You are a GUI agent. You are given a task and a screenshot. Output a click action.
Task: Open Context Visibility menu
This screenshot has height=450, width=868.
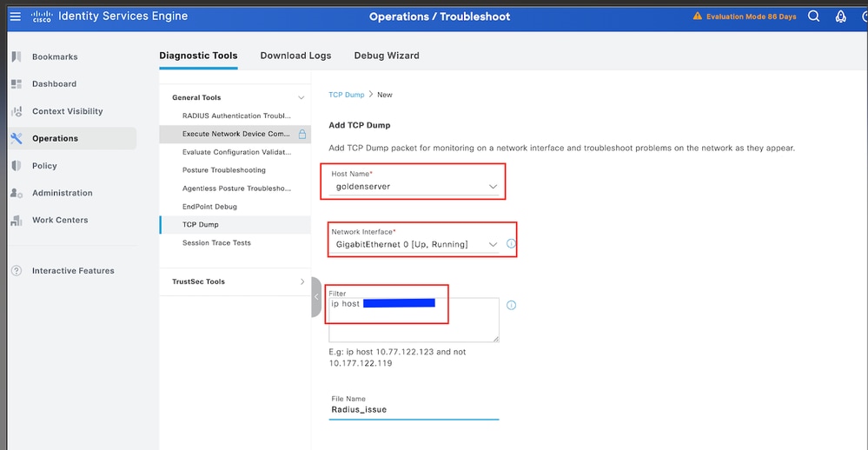68,111
